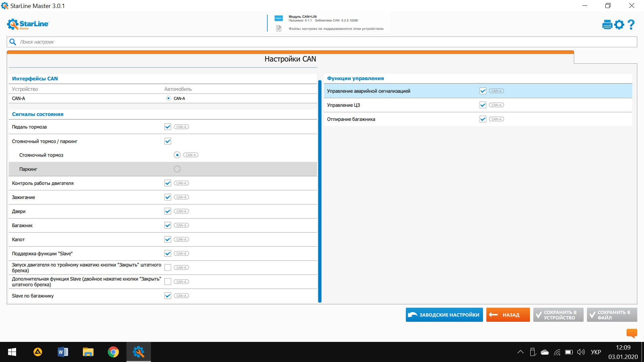Screen dimensions: 644x362
Task: Open Windows Start menu
Action: tap(12, 352)
